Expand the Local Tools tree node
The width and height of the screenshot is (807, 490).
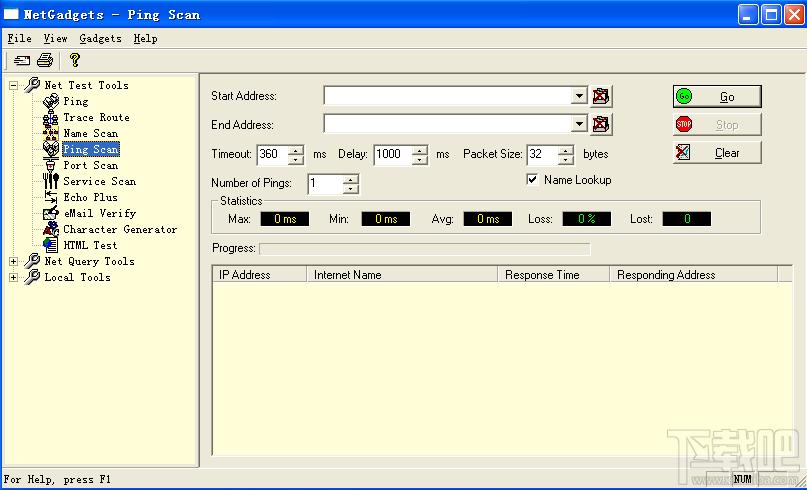tap(14, 277)
